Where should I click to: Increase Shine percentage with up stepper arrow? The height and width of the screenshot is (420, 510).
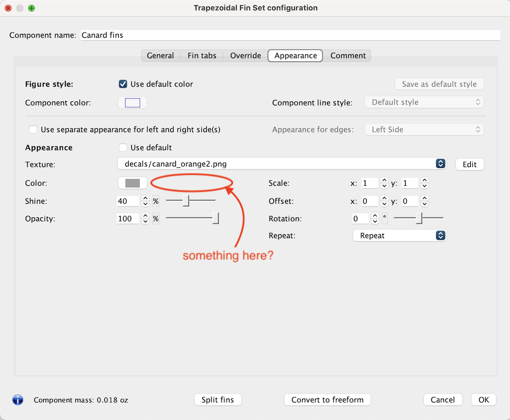(145, 198)
